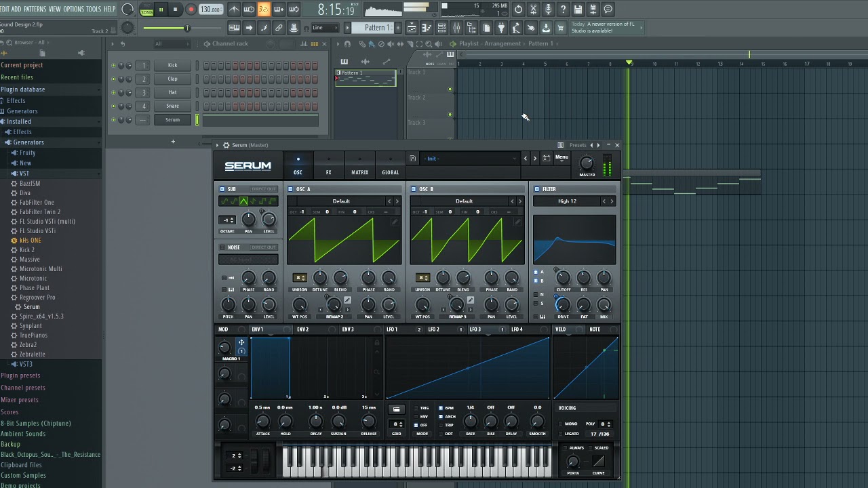Pause playback with the pause button
The height and width of the screenshot is (488, 868).
(x=161, y=9)
